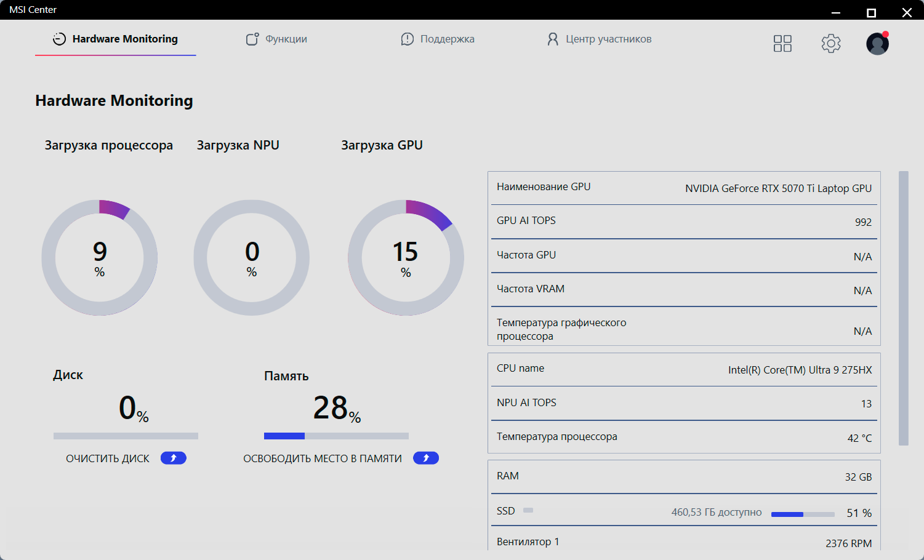Click the Частота VRAM row label
The height and width of the screenshot is (560, 924).
point(531,289)
